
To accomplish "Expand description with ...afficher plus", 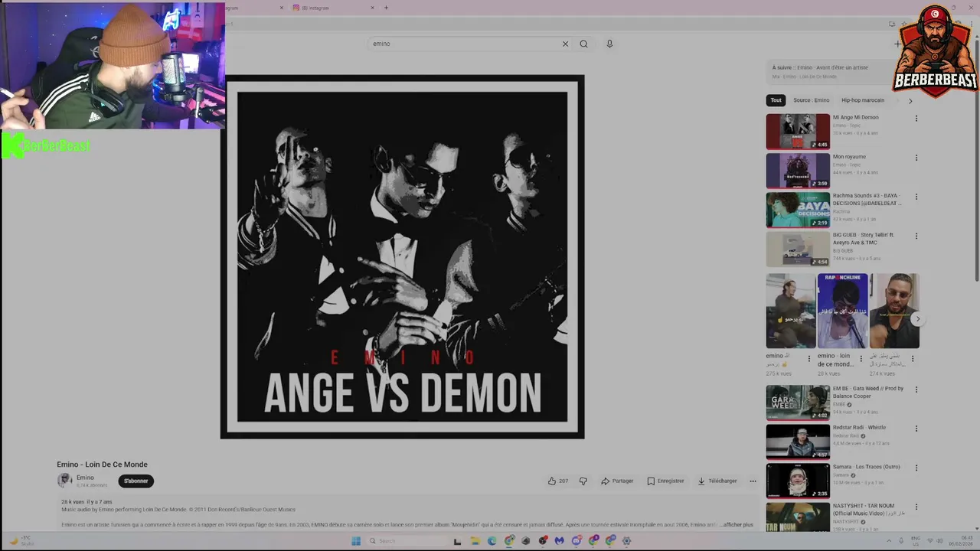I will point(738,525).
